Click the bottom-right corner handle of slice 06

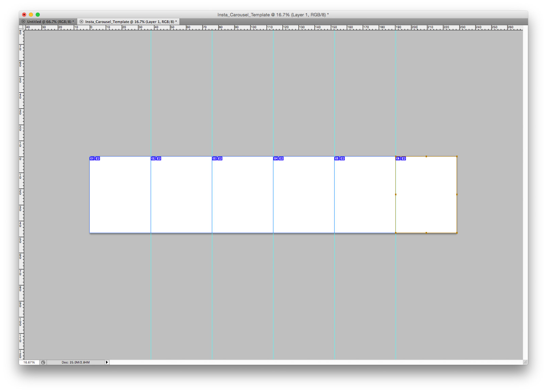coord(457,233)
